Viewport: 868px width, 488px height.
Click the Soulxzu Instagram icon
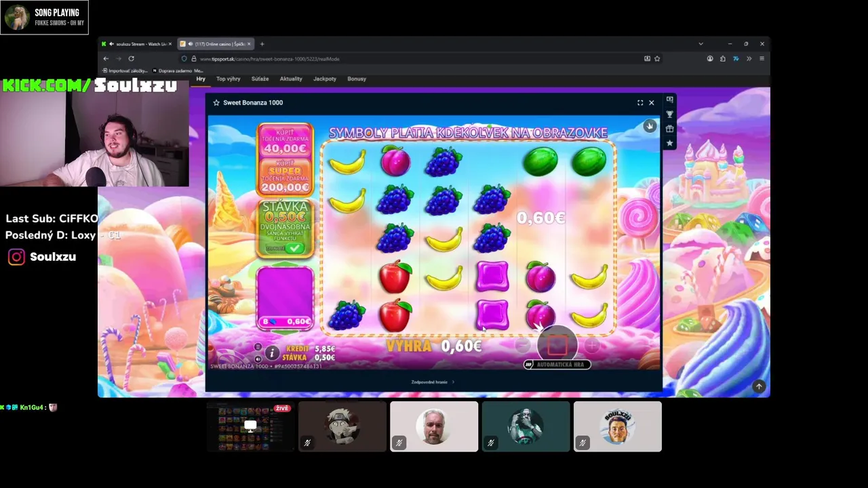16,257
